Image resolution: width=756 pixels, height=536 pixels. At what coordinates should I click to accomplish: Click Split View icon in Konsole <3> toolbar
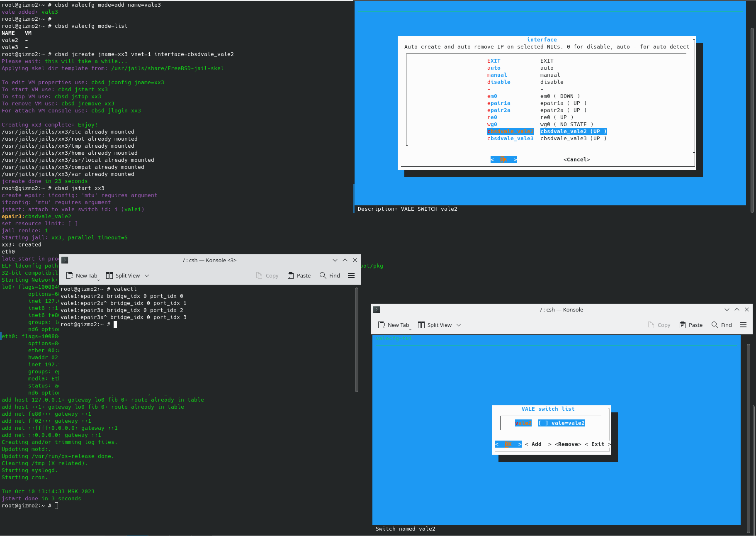click(109, 275)
